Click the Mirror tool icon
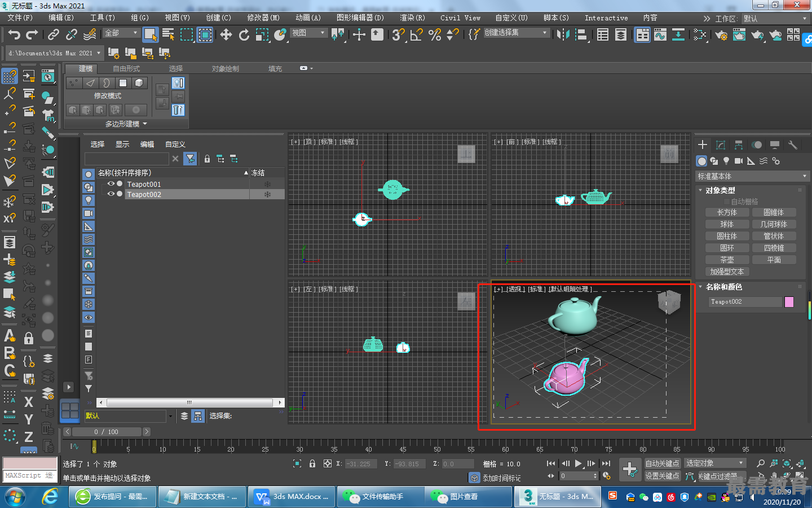Viewport: 812px width, 508px height. point(563,34)
